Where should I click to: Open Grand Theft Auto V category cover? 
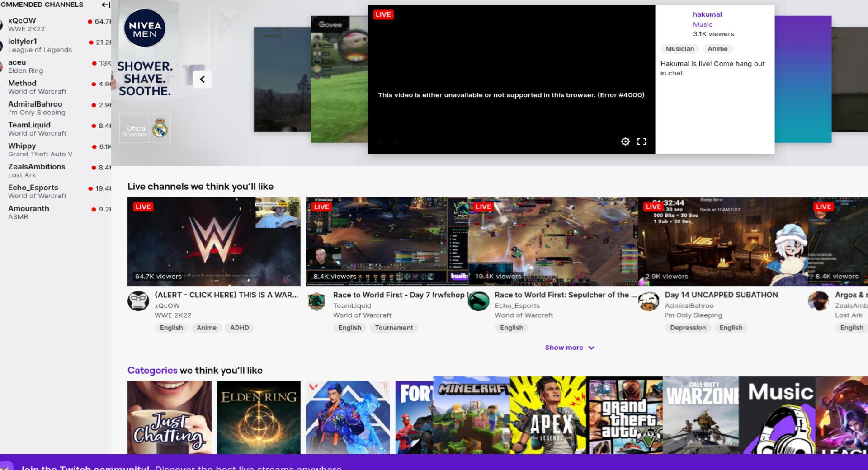(x=625, y=415)
